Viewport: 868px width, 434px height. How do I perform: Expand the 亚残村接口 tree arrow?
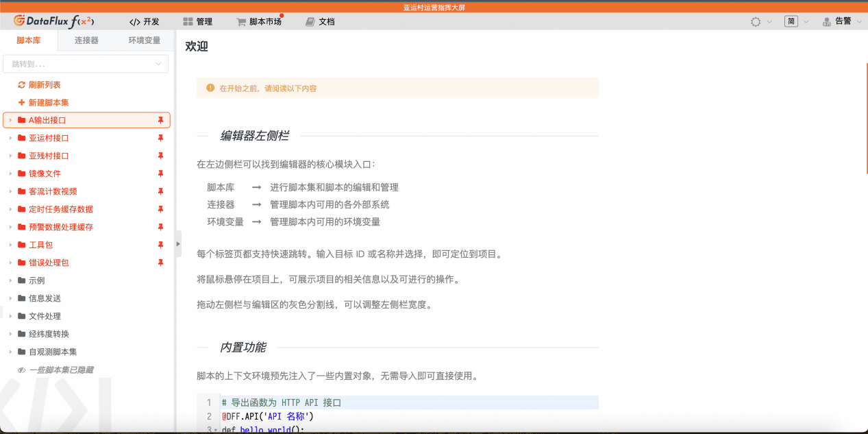click(10, 156)
